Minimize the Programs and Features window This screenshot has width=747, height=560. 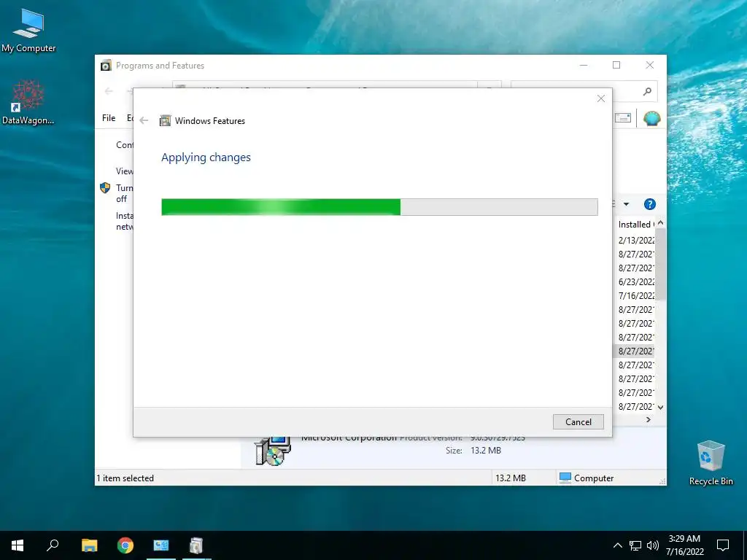pyautogui.click(x=584, y=65)
